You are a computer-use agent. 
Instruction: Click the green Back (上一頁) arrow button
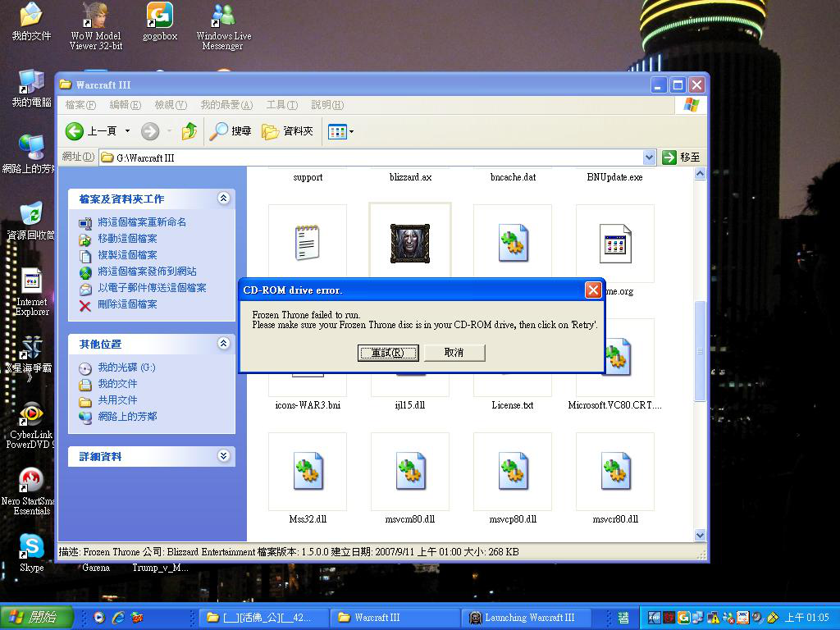[x=75, y=131]
